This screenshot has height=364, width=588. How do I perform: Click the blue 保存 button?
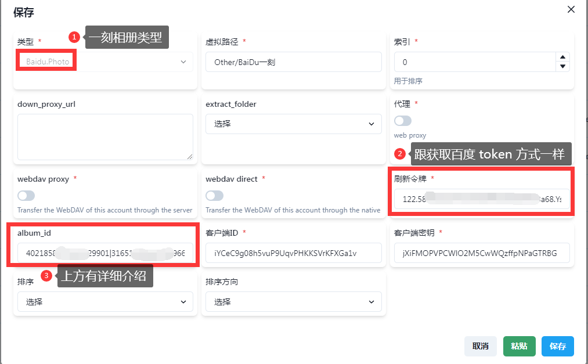pos(557,346)
